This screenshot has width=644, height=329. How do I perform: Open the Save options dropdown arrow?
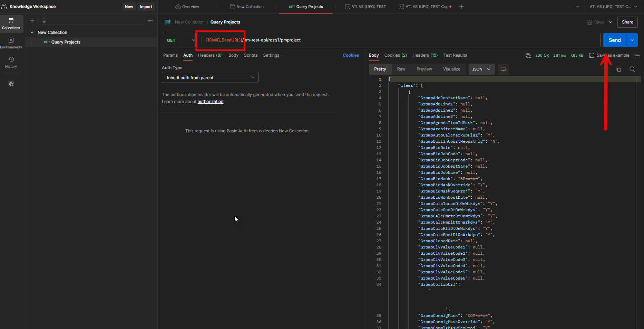pos(611,22)
